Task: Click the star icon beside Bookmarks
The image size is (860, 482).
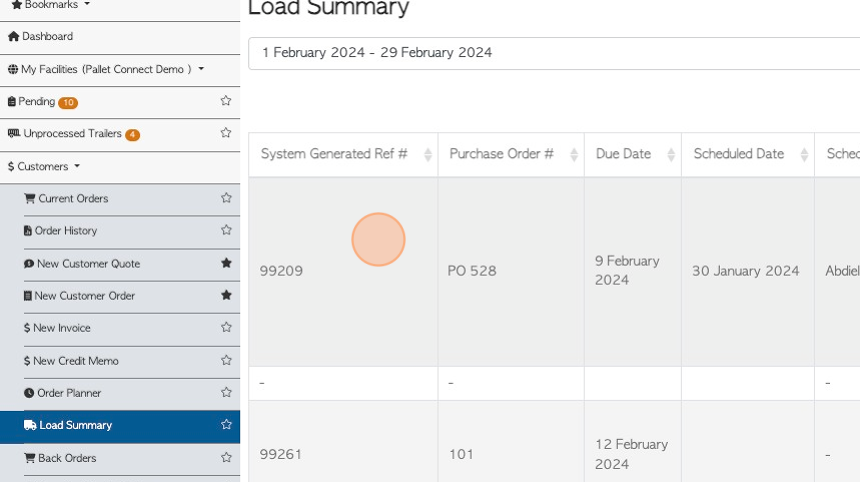Action: (17, 5)
